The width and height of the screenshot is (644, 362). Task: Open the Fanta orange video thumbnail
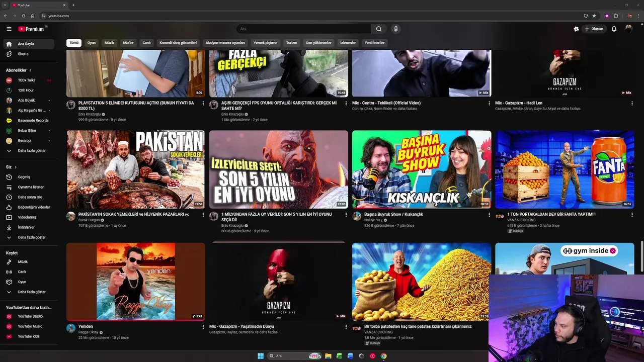point(565,169)
